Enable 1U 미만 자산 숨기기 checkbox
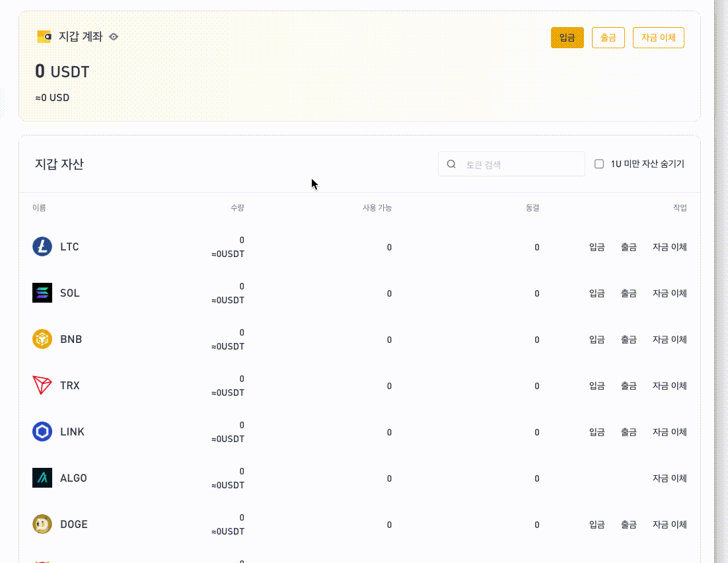 click(x=599, y=164)
